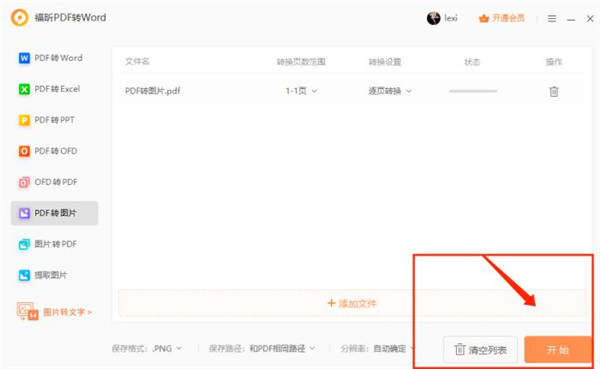Screen dimensions: 600x369
Task: Open the 开通会员 membership link
Action: click(x=502, y=18)
